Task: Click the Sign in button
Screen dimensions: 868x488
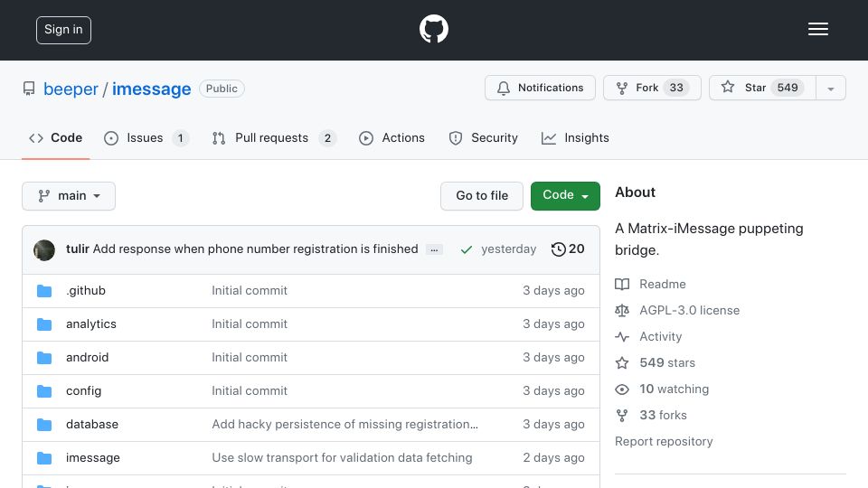Action: tap(63, 30)
